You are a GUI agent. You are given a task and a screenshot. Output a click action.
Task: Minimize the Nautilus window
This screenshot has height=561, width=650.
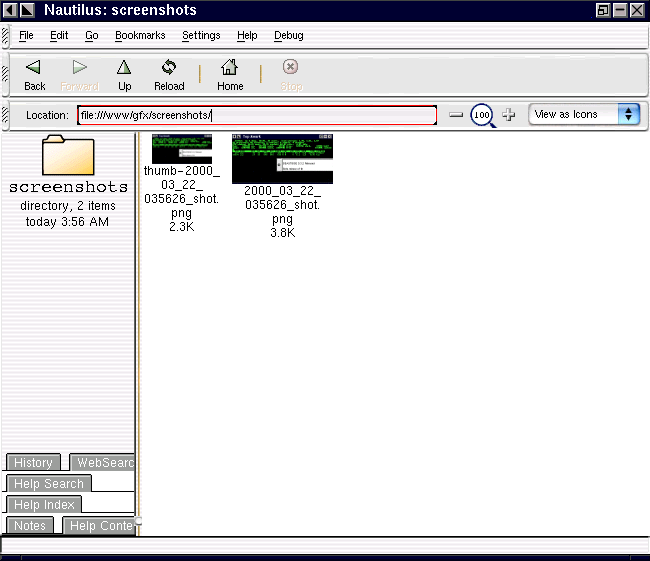tap(620, 10)
